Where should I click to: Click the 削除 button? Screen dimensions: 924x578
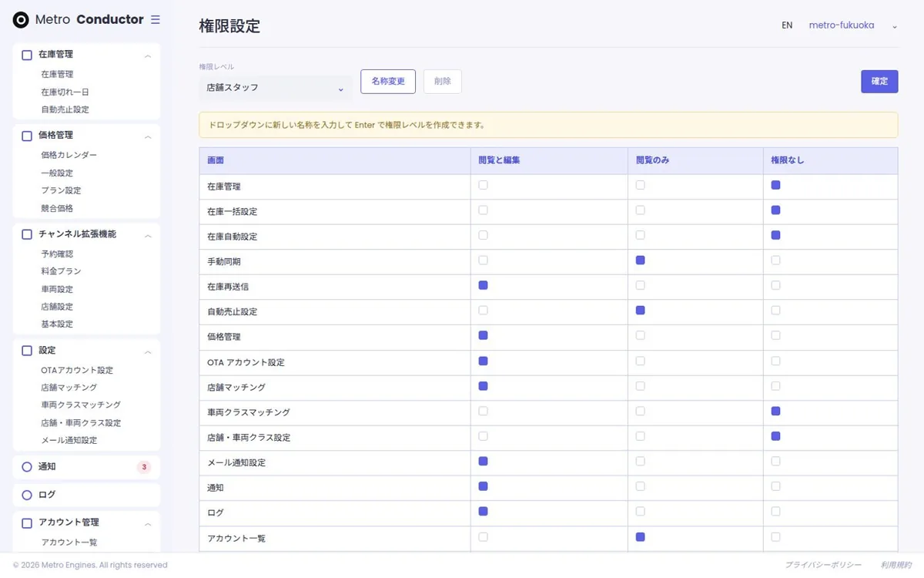[x=443, y=82]
